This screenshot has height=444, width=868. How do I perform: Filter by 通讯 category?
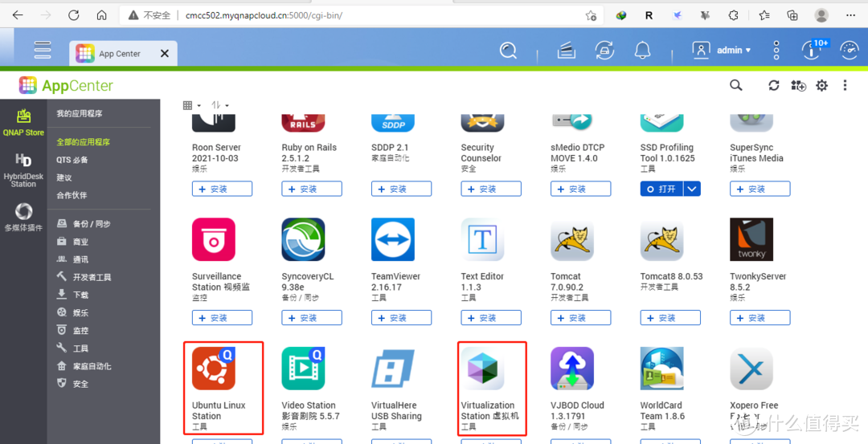(73, 259)
